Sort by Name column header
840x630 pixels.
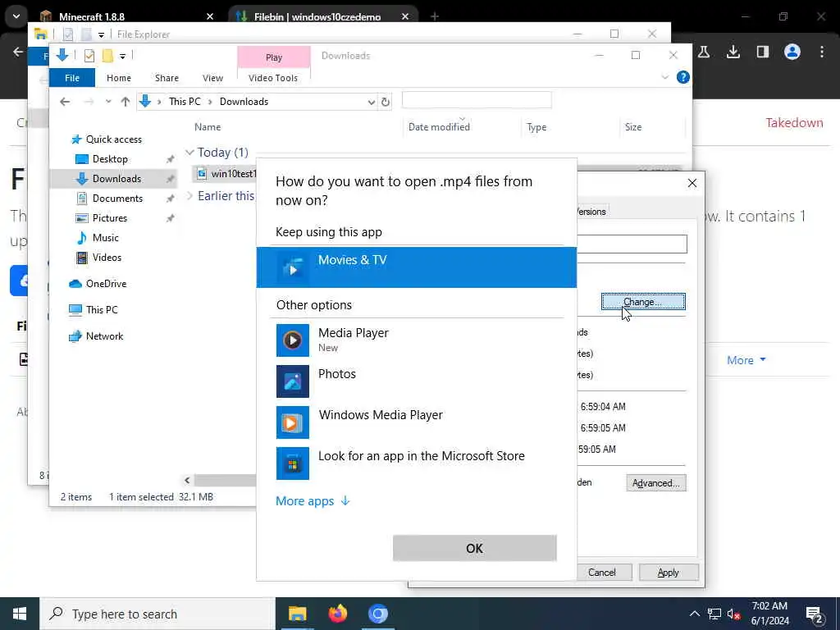click(x=208, y=127)
